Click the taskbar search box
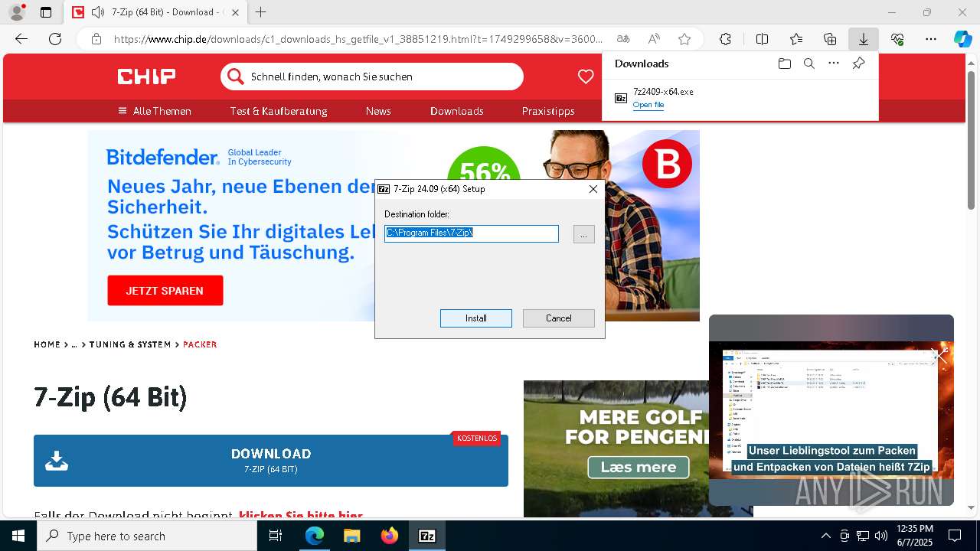 pos(147,536)
